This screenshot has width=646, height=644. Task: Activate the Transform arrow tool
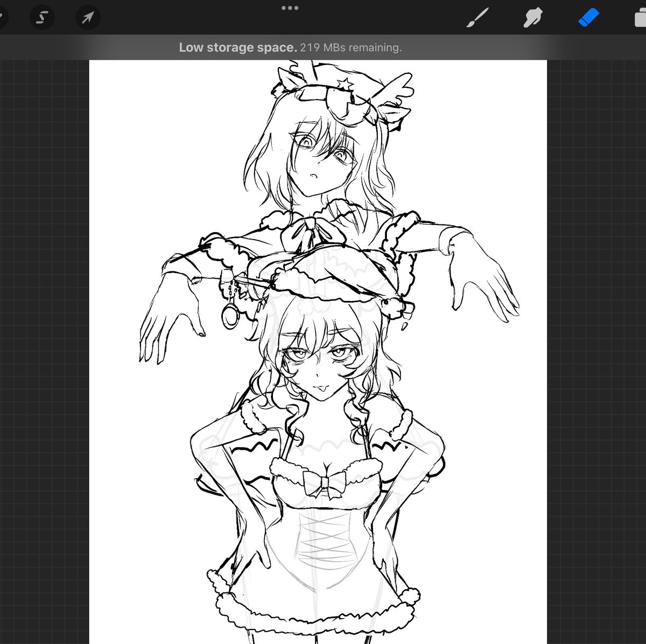click(87, 18)
